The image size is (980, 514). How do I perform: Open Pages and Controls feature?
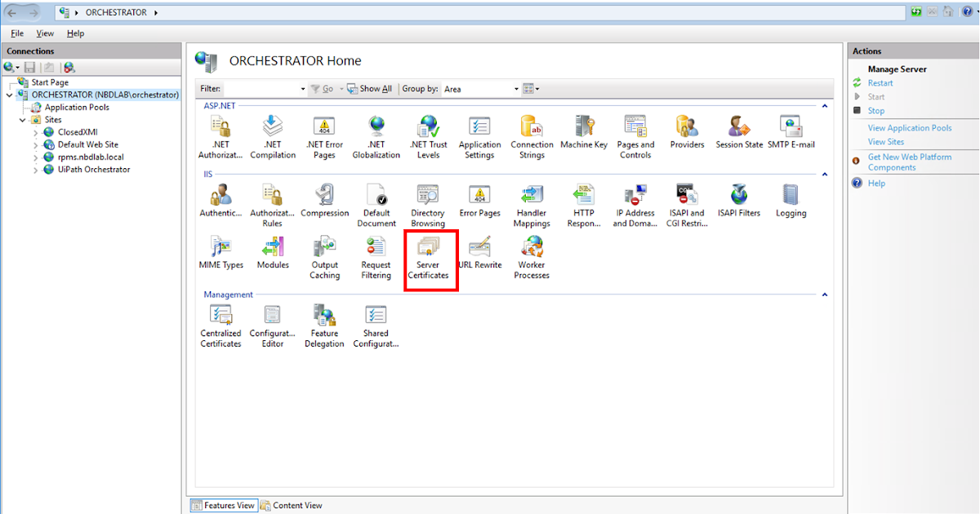[x=635, y=137]
